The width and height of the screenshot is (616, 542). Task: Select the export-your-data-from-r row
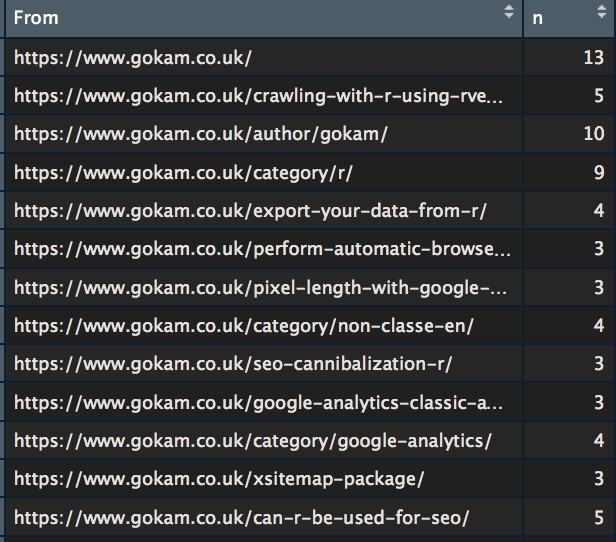pos(250,211)
